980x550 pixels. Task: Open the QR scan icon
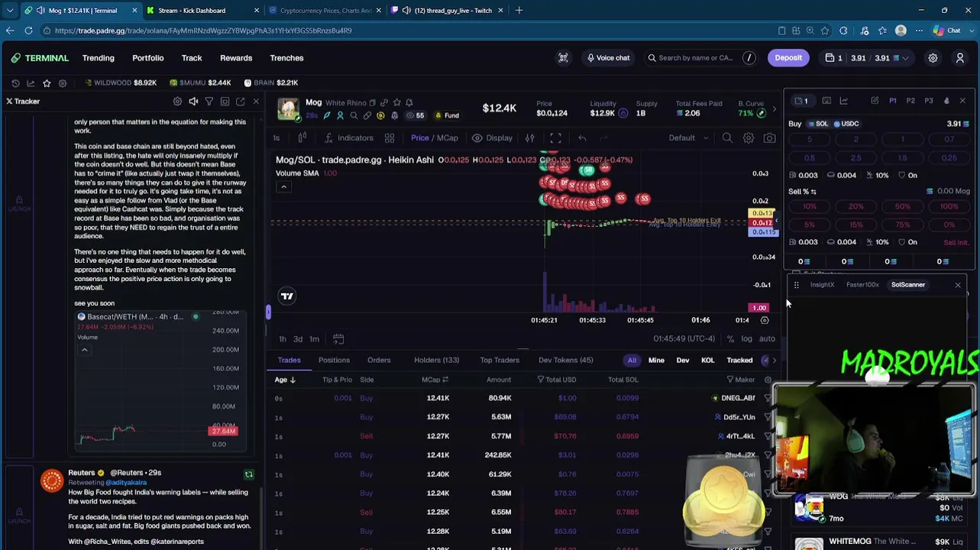[x=563, y=58]
